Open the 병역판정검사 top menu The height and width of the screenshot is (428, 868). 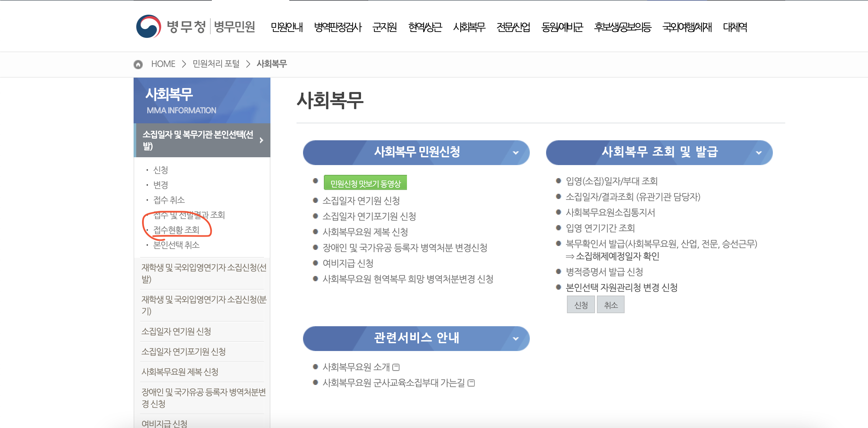(337, 27)
